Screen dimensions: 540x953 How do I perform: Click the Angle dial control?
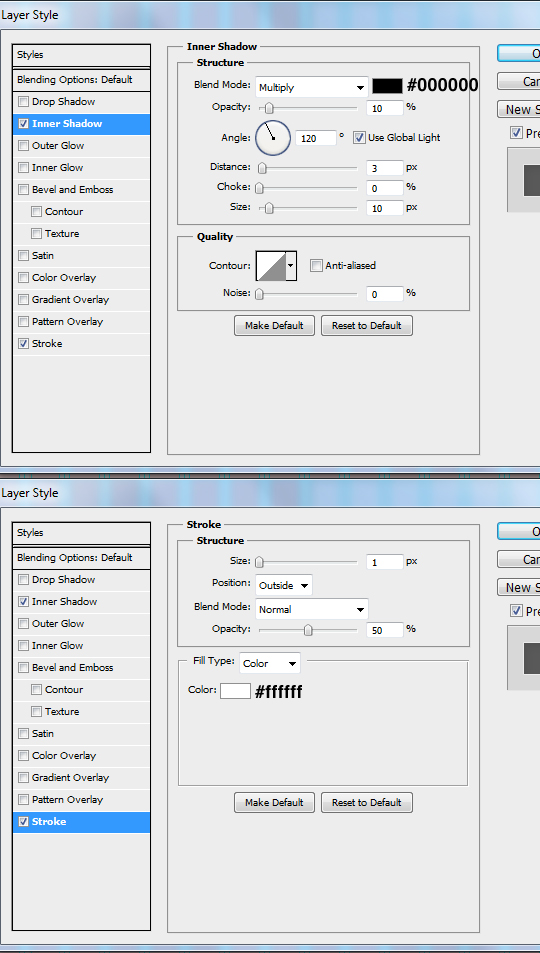(x=273, y=138)
